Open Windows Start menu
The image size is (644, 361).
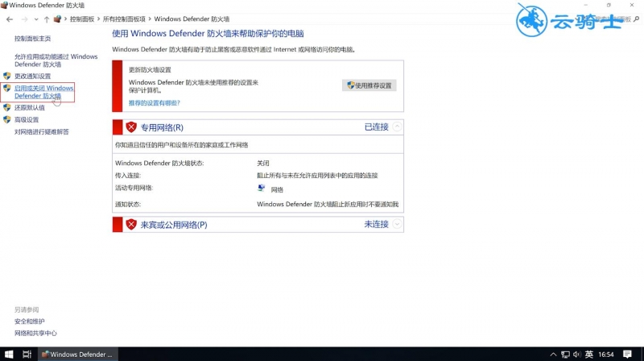(x=9, y=354)
